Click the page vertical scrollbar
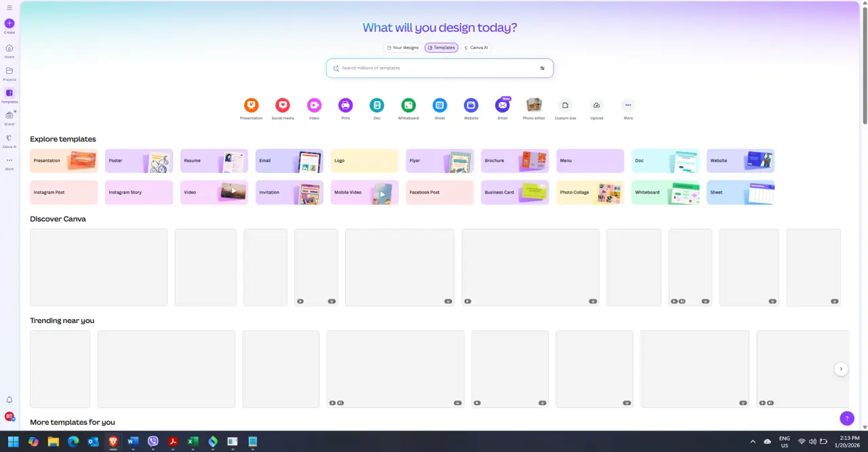 (x=865, y=65)
